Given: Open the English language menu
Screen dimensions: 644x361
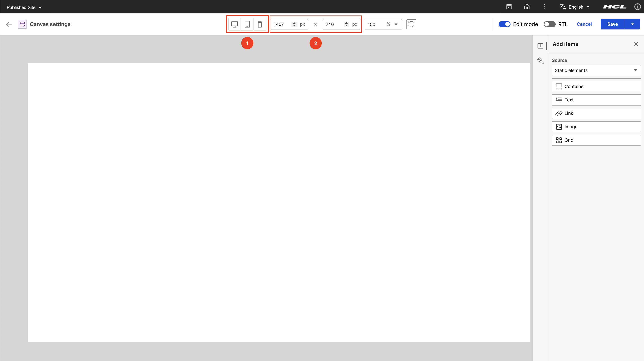Looking at the screenshot, I should (x=575, y=7).
